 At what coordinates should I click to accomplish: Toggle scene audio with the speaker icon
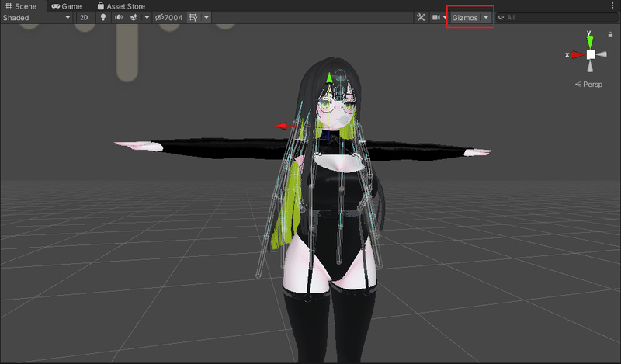pyautogui.click(x=119, y=17)
